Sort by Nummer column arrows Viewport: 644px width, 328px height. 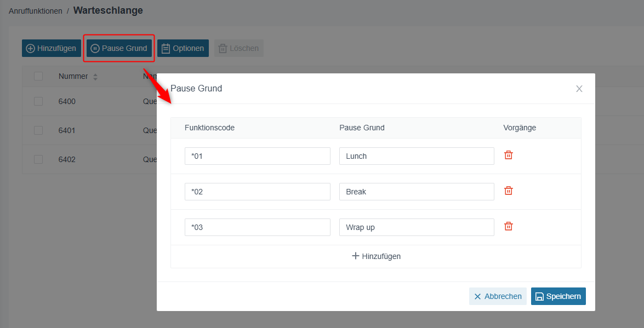[95, 77]
